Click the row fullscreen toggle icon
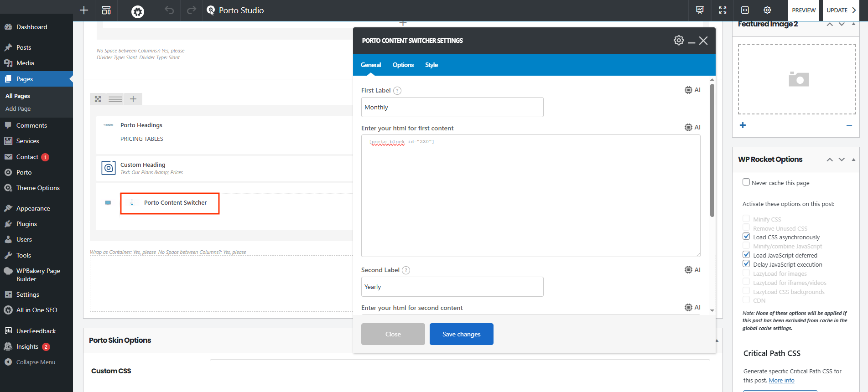The height and width of the screenshot is (392, 868). tap(98, 99)
